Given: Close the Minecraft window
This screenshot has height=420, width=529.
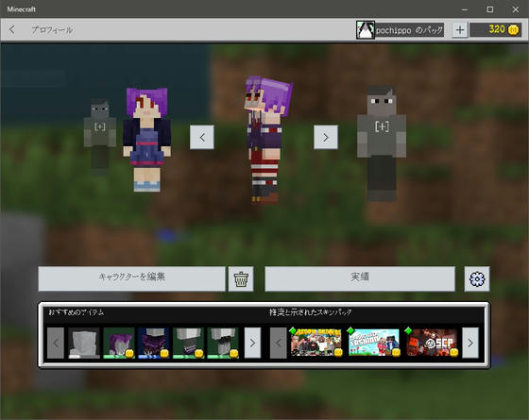Looking at the screenshot, I should (515, 9).
